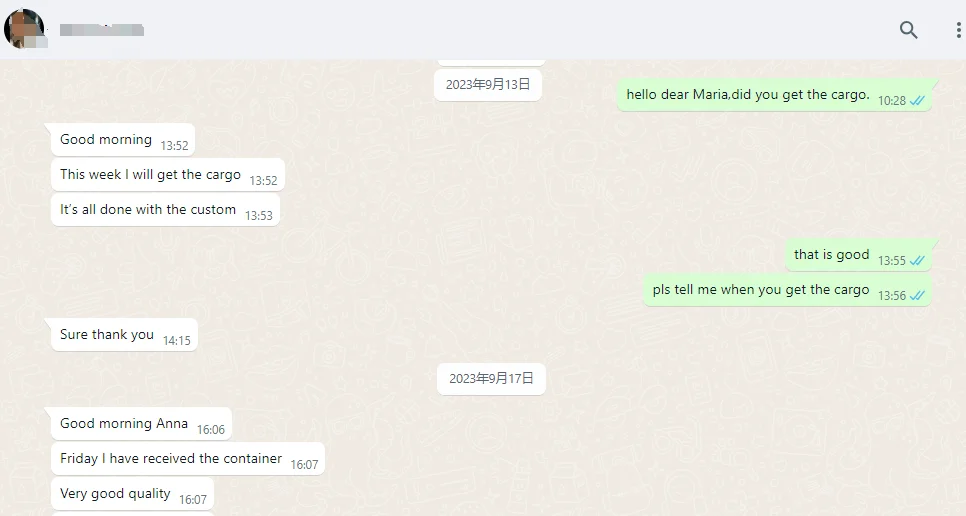The image size is (966, 516).
Task: Click read-receipt checkmarks on 10:28 message
Action: [917, 100]
